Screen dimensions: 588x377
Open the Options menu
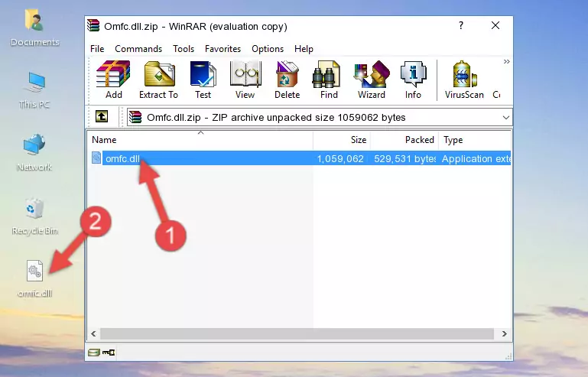(268, 49)
